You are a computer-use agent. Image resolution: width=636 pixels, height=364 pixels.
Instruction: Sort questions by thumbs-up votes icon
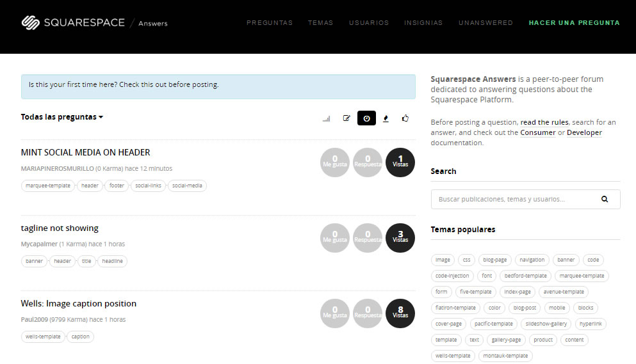tap(405, 118)
